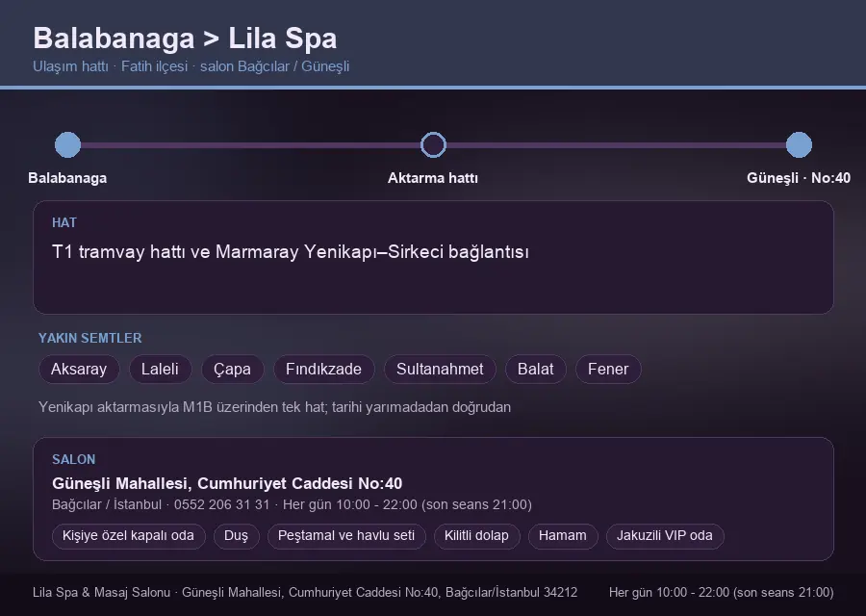Viewport: 866px width, 616px height.
Task: Click the Yenikapı aktarmasıyla M1B note
Action: pyautogui.click(x=274, y=407)
